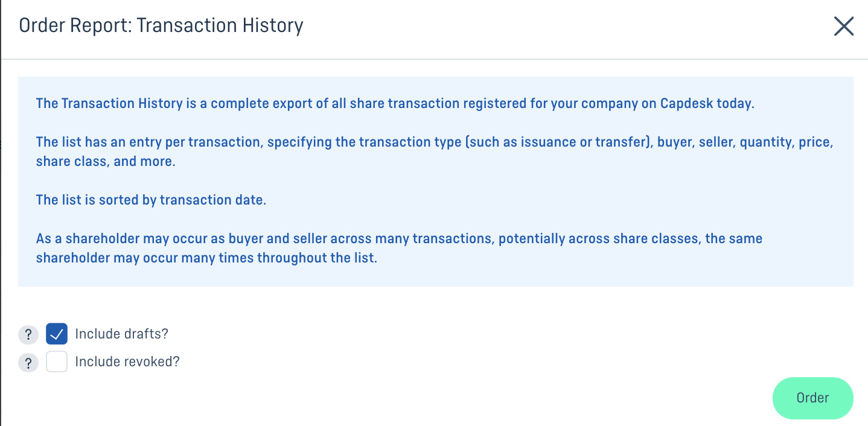Click the 'As a shareholder may occur' line
868x426 pixels.
[x=399, y=238]
